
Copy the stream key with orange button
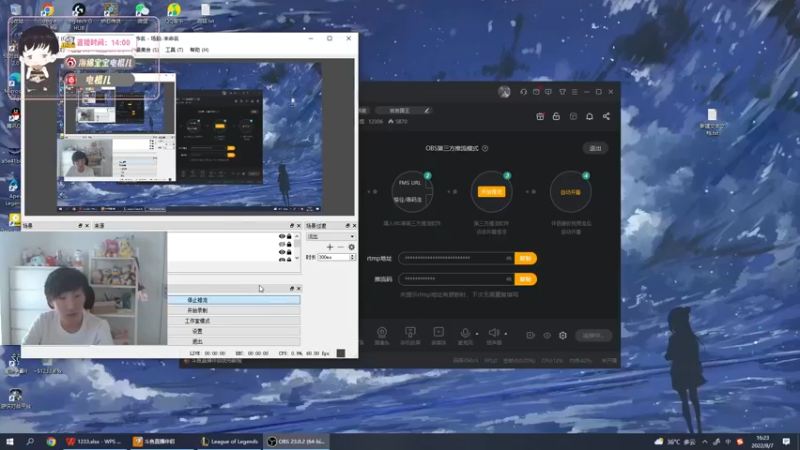pyautogui.click(x=526, y=279)
